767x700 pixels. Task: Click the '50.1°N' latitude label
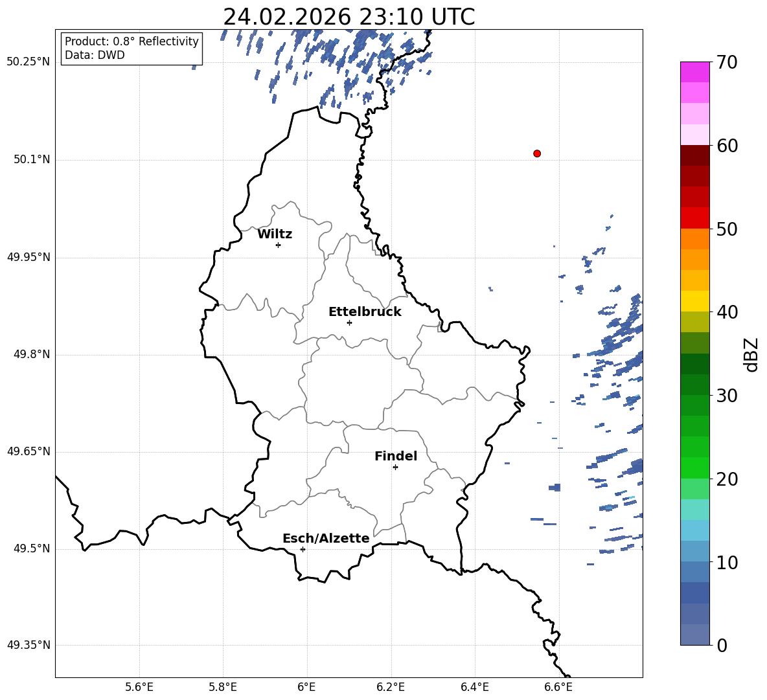pos(32,159)
